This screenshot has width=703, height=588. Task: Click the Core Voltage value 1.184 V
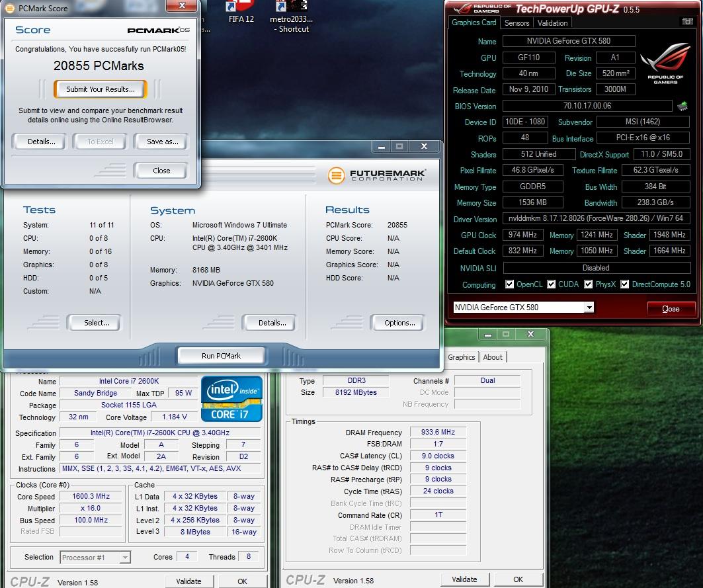coord(175,417)
